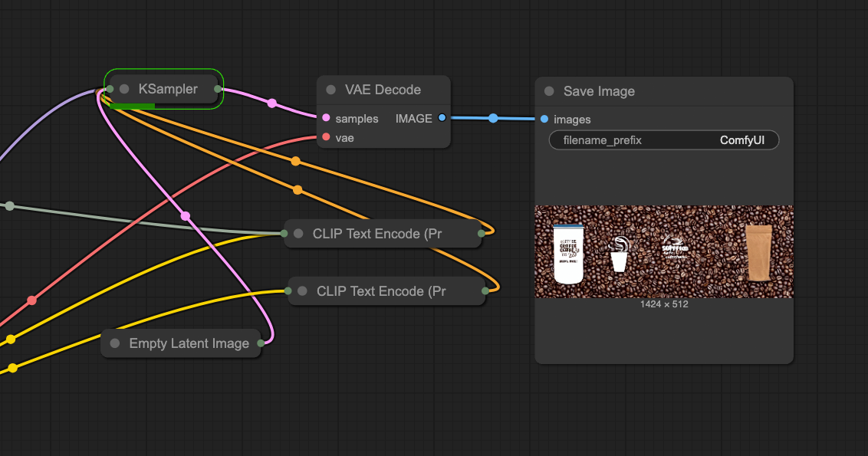Select the Save Image node title
This screenshot has height=456, width=868.
point(599,91)
